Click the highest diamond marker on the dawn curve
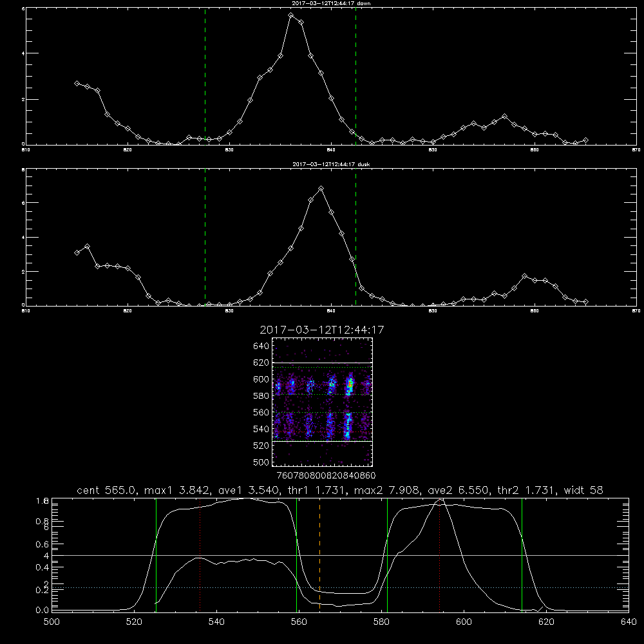The width and height of the screenshot is (644, 644). tap(291, 15)
